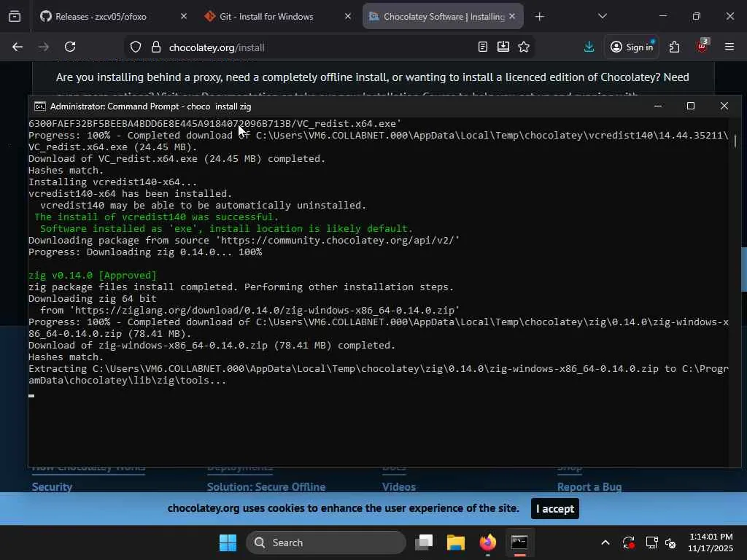This screenshot has width=747, height=560.
Task: Open the Videos footer link
Action: click(399, 486)
